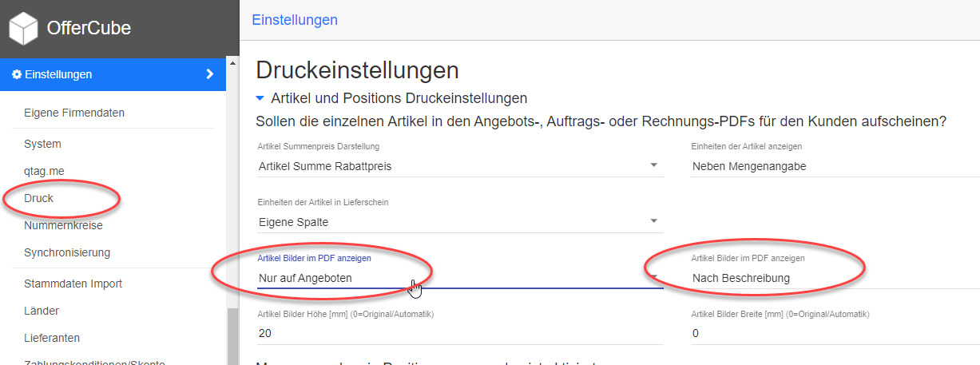This screenshot has width=980, height=365.
Task: Click the Einstellungen breadcrumb link
Action: (x=295, y=20)
